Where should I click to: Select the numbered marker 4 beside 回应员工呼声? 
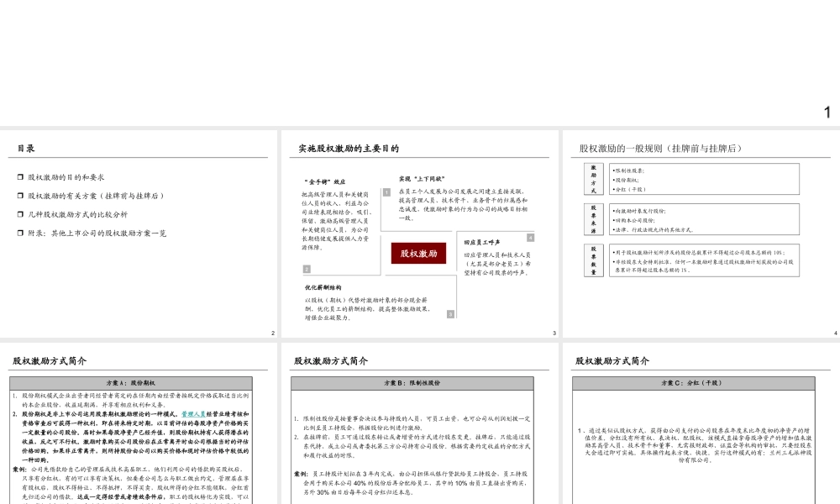(530, 238)
